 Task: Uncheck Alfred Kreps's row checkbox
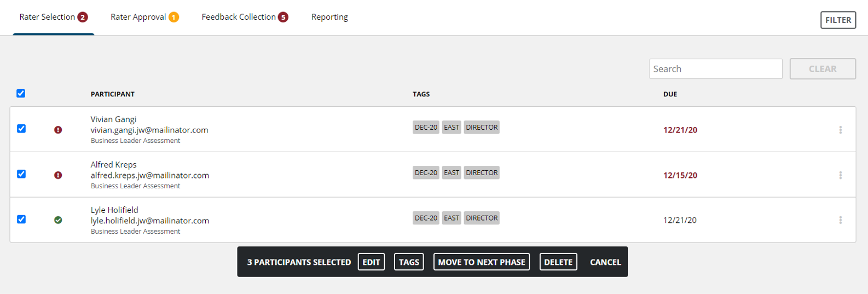[21, 174]
